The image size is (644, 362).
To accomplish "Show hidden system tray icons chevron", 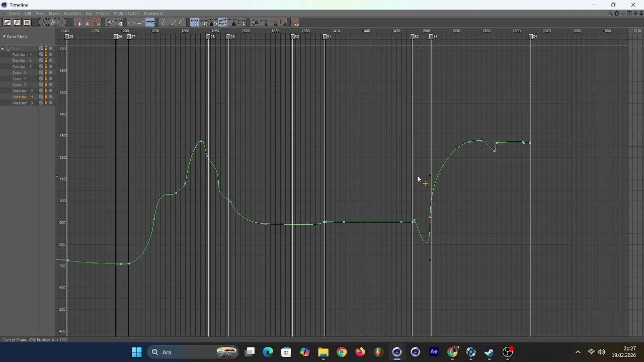I will coord(578,352).
